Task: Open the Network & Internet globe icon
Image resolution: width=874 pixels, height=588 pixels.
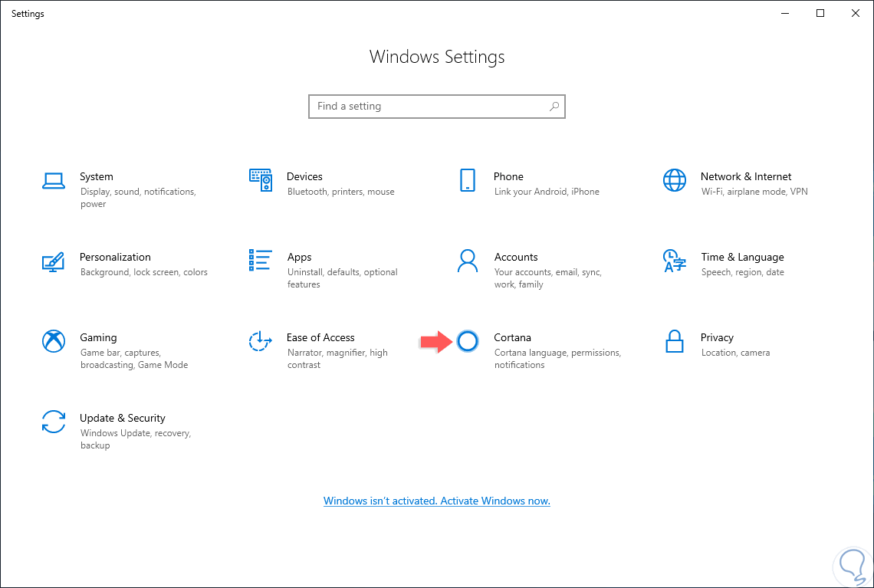Action: click(x=675, y=180)
